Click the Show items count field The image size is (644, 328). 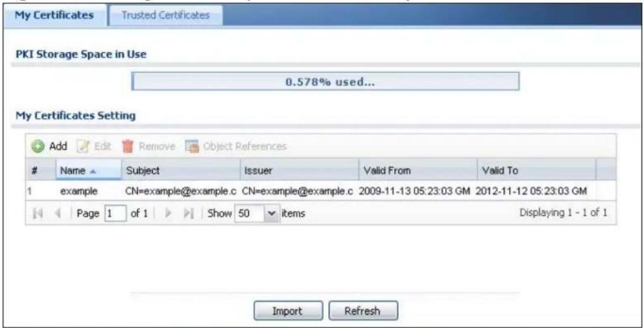(250, 213)
